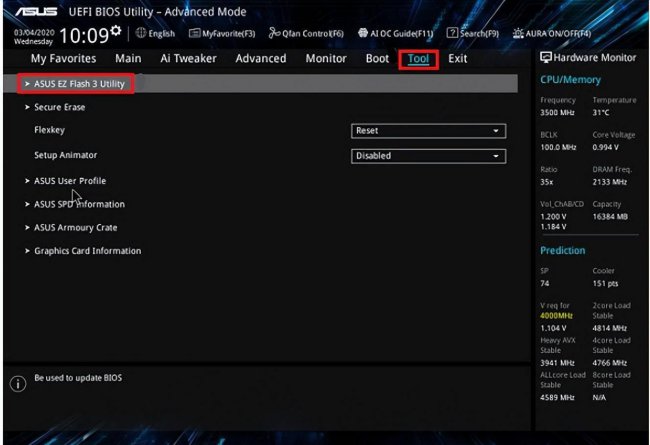
Task: Expand arrow beside Secure Erase
Action: [27, 107]
